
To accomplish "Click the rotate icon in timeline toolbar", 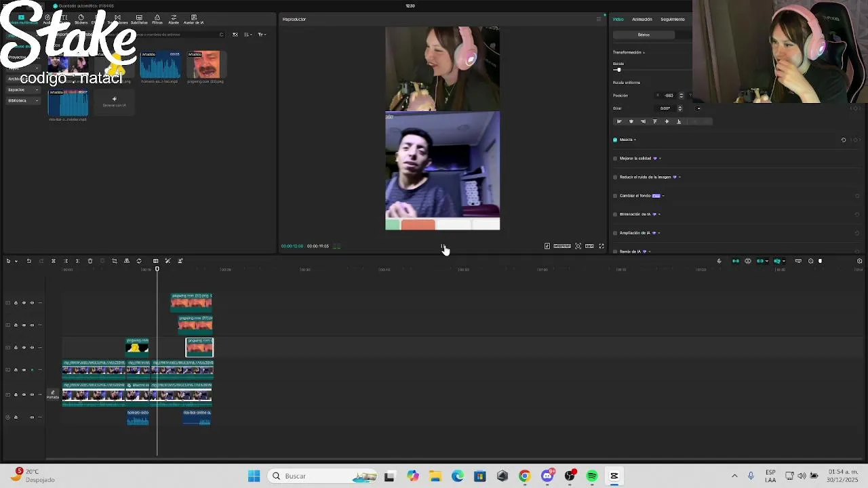I will click(139, 261).
